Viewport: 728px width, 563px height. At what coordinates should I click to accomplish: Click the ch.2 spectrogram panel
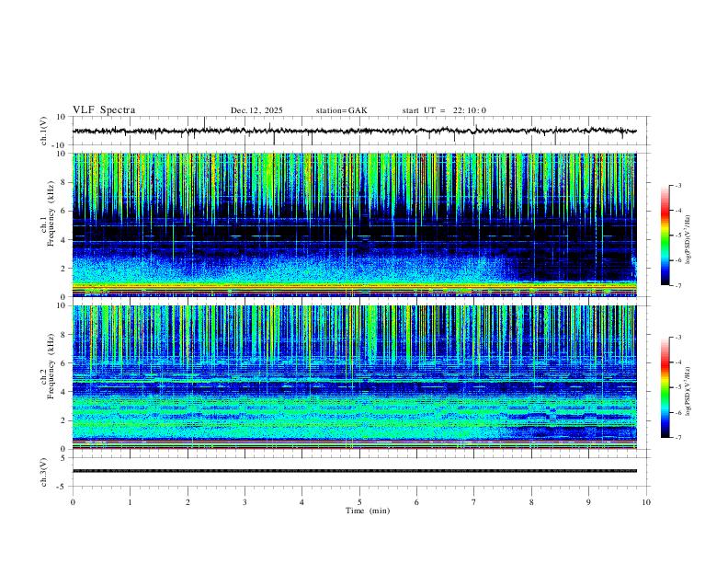tap(355, 377)
